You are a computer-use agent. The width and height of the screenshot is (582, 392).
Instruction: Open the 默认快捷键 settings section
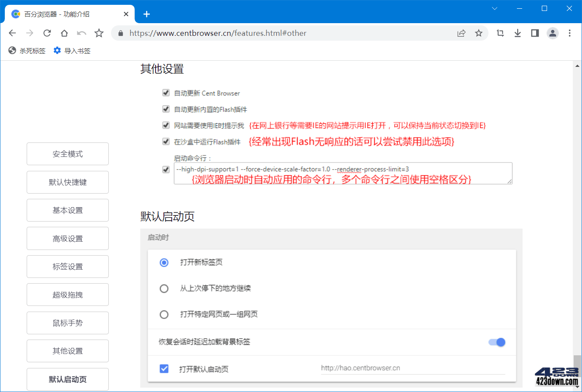(67, 182)
